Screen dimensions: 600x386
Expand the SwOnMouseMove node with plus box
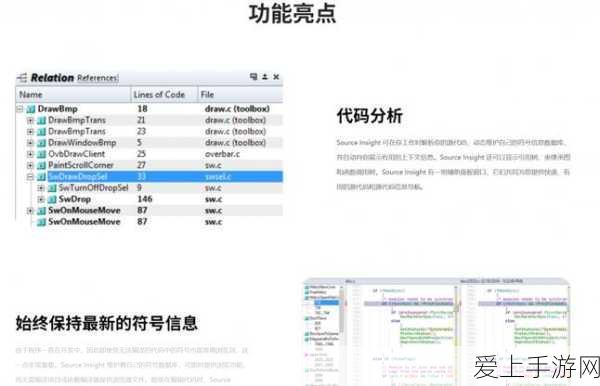[x=30, y=211]
